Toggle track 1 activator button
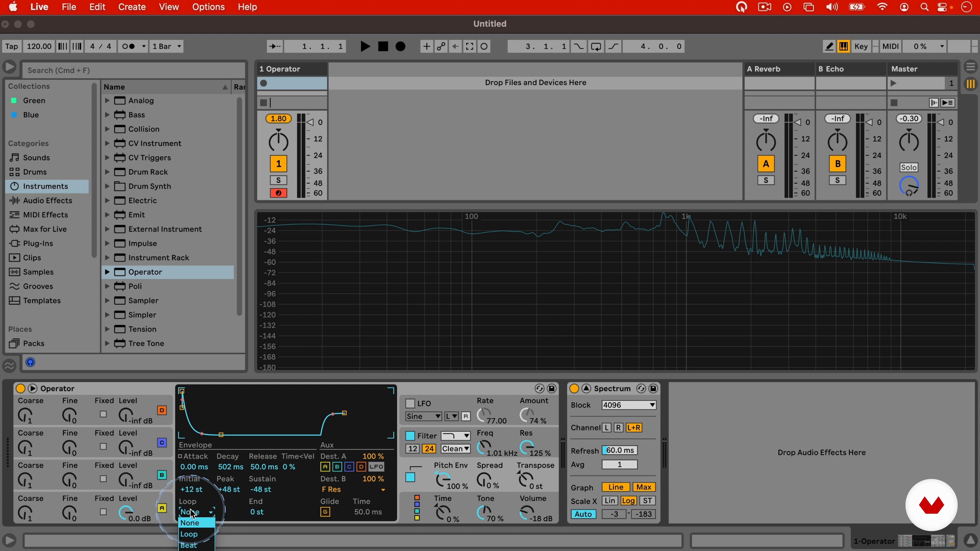Image resolution: width=980 pixels, height=551 pixels. [x=278, y=164]
